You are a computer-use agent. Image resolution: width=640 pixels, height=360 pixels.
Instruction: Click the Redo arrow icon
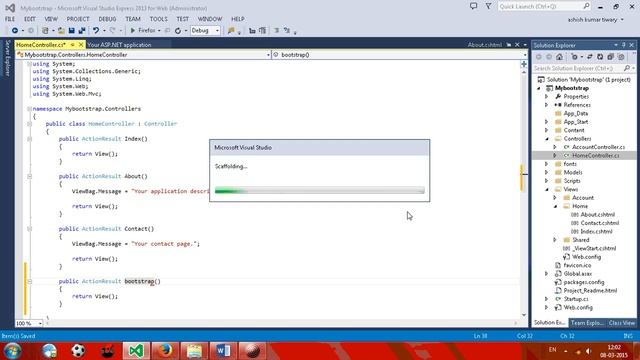point(113,31)
